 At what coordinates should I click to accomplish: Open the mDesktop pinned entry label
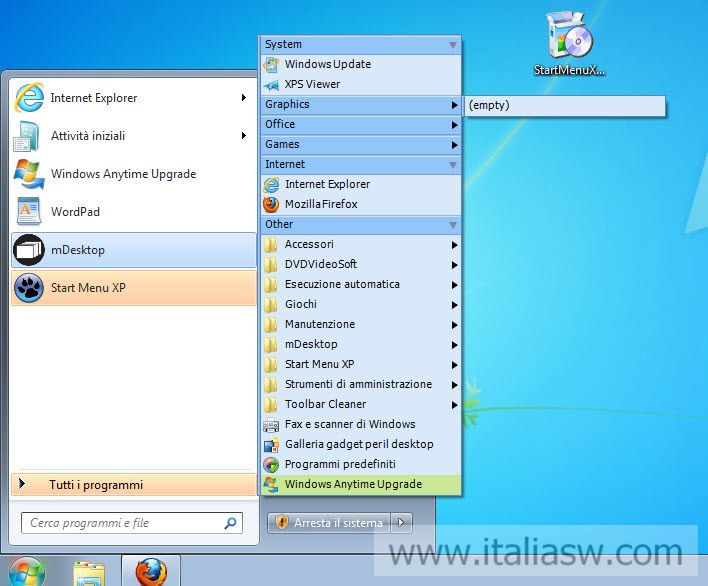pyautogui.click(x=78, y=250)
